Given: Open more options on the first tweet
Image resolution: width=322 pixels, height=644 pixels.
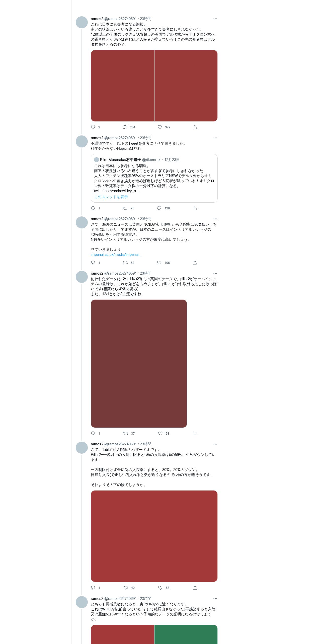Looking at the screenshot, I should point(215,19).
